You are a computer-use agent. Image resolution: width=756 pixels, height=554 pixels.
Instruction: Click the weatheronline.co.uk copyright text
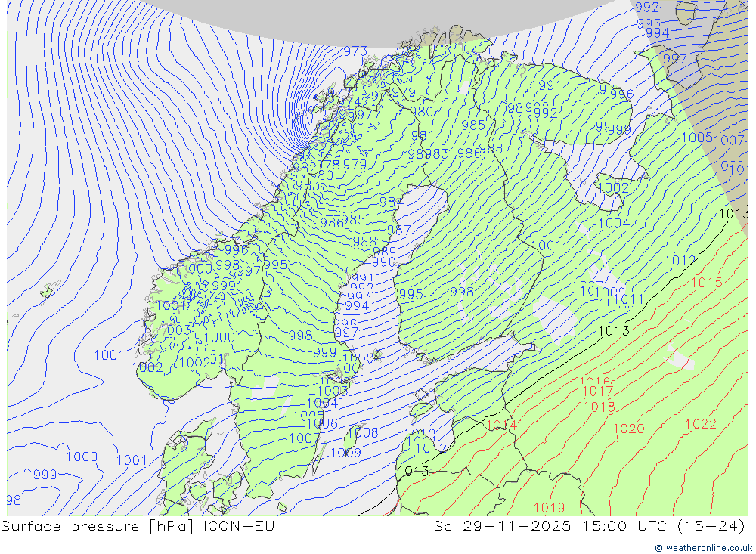pos(703,548)
